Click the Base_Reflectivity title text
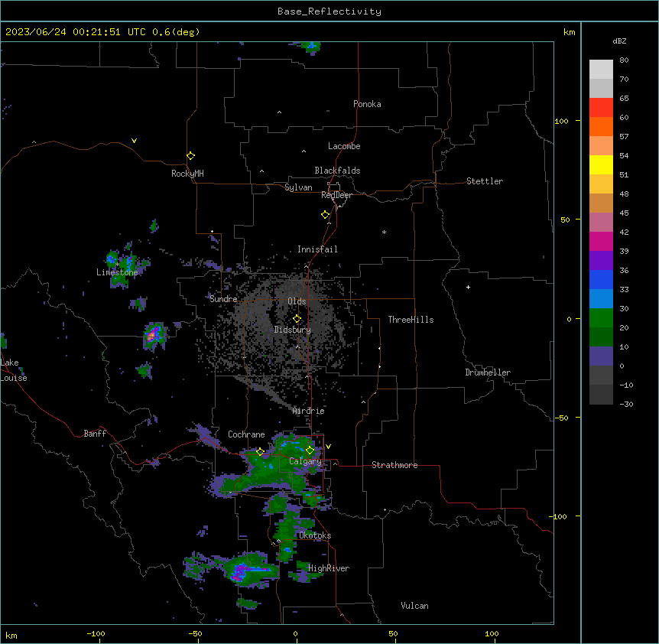659x644 pixels. click(x=329, y=11)
